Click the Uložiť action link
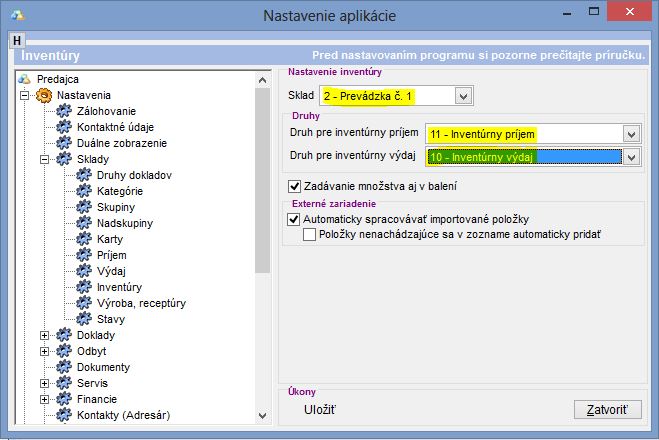 pyautogui.click(x=320, y=409)
